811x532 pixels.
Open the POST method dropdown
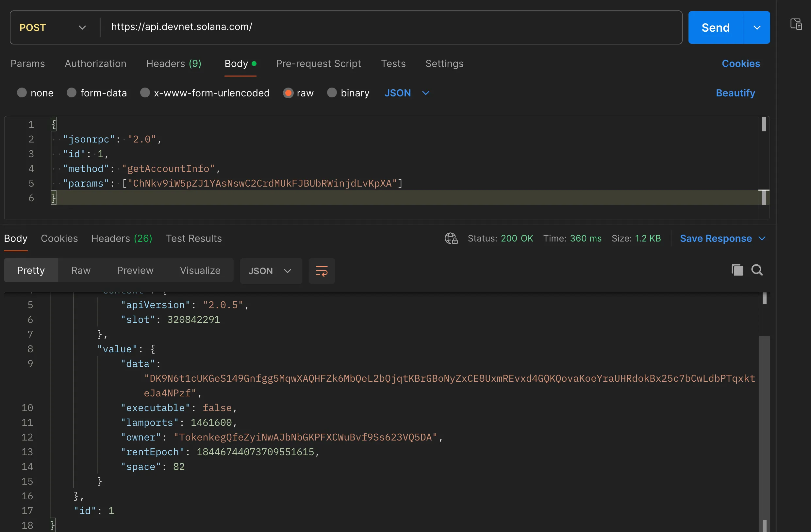click(x=82, y=27)
